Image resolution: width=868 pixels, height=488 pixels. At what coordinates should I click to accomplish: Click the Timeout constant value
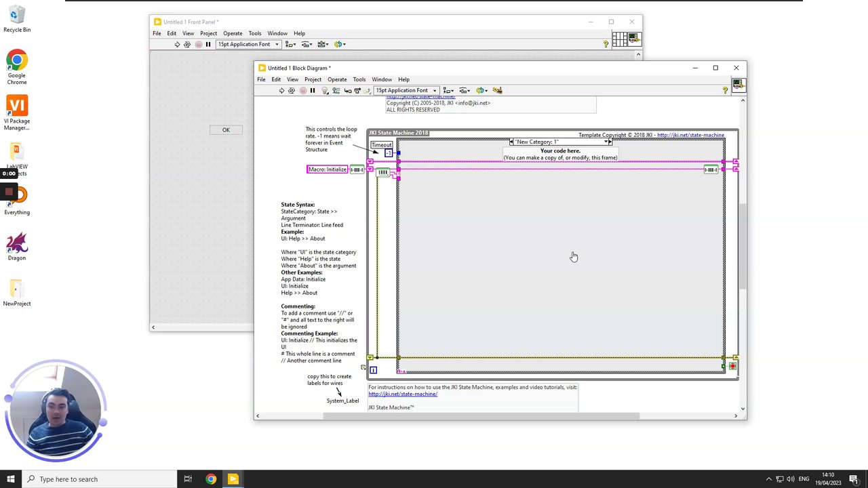[x=389, y=153]
